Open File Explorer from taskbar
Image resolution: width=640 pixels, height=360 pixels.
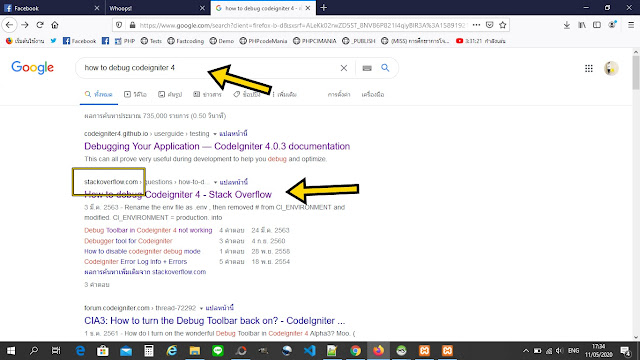[x=195, y=351]
